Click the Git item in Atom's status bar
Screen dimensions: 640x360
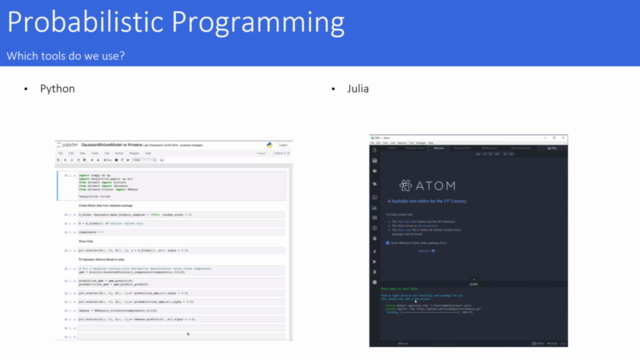pyautogui.click(x=552, y=344)
